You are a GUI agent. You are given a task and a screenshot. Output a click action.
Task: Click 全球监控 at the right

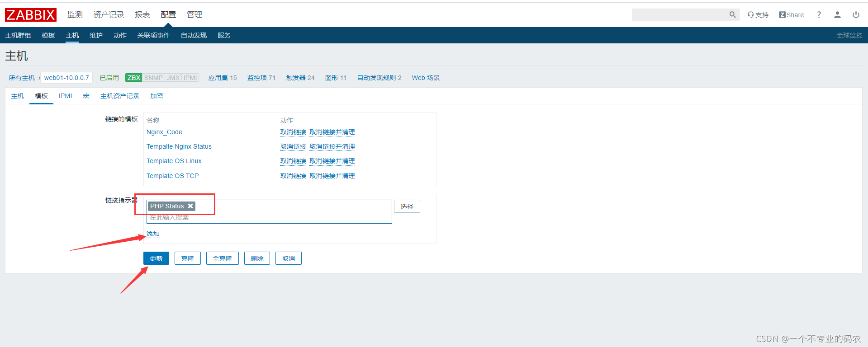point(849,35)
